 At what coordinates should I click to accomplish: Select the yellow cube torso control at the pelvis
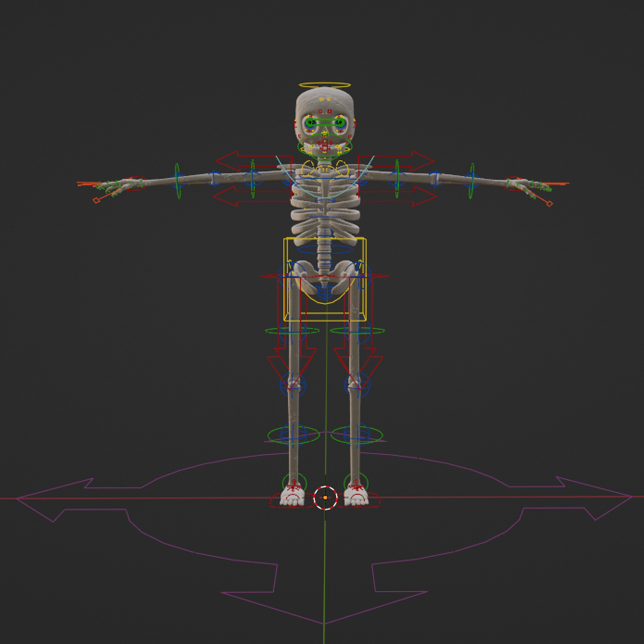point(325,279)
